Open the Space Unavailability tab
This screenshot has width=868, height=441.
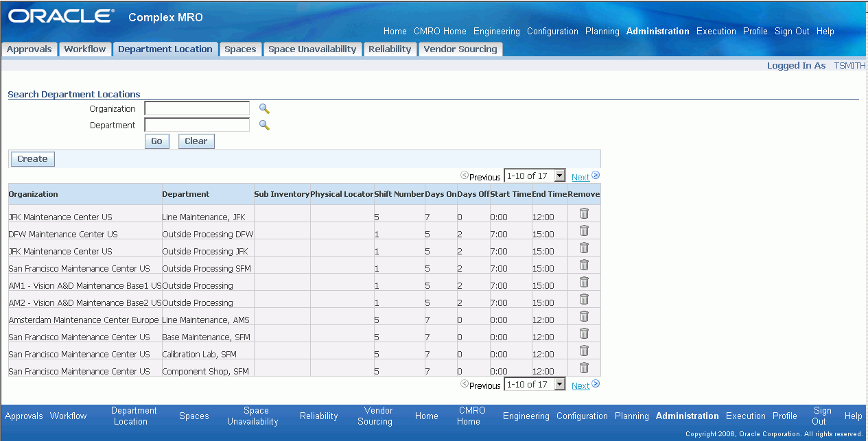coord(312,49)
